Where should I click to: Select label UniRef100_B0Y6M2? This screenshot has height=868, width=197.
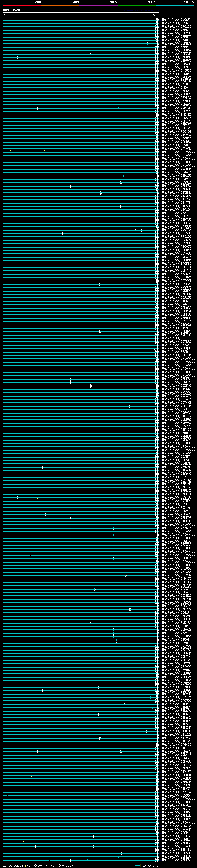pyautogui.click(x=176, y=149)
